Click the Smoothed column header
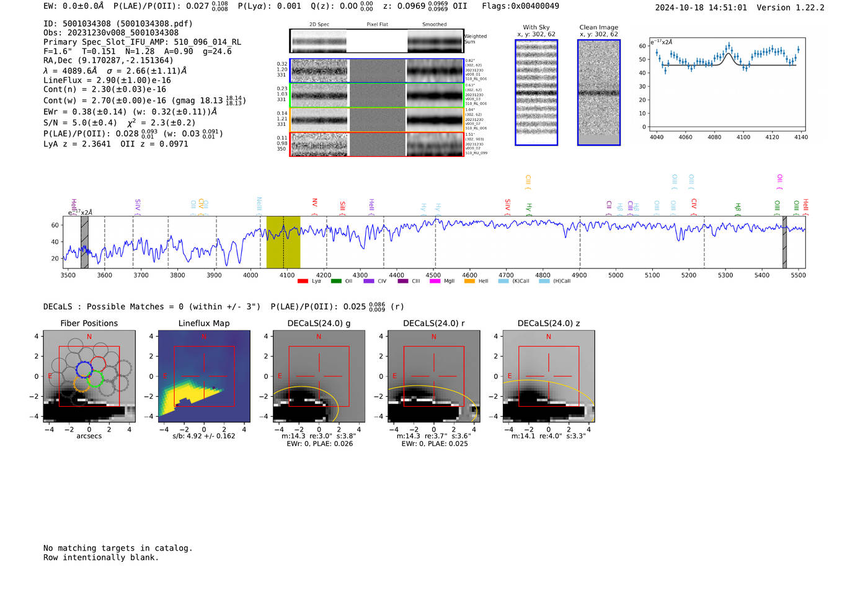Screen dimensions: 868x591 (435, 24)
